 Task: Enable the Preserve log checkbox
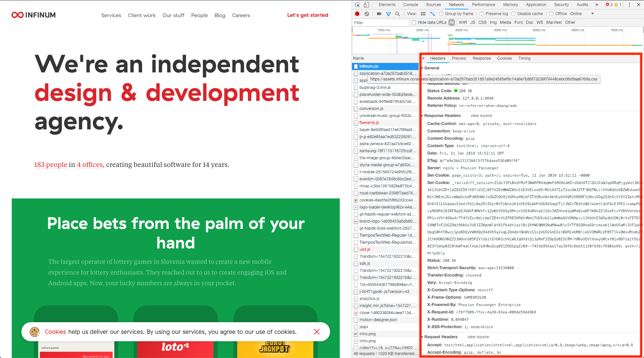click(x=482, y=13)
